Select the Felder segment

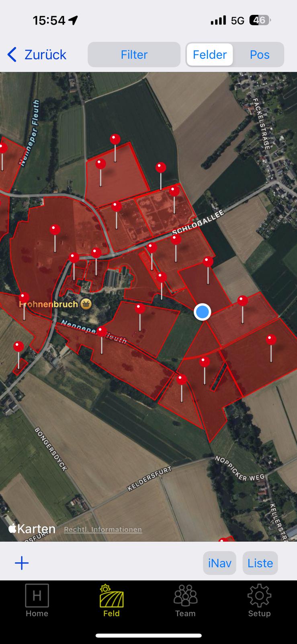click(x=209, y=54)
